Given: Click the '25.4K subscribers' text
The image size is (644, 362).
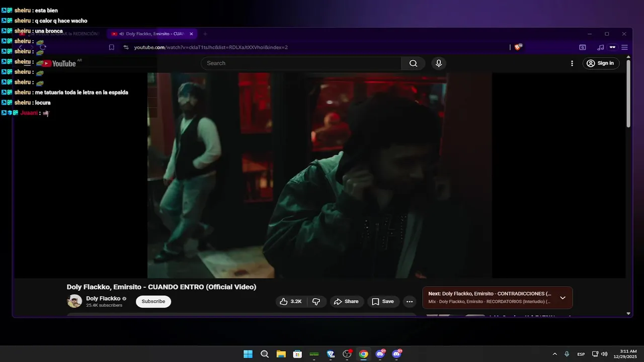Looking at the screenshot, I should [x=104, y=305].
